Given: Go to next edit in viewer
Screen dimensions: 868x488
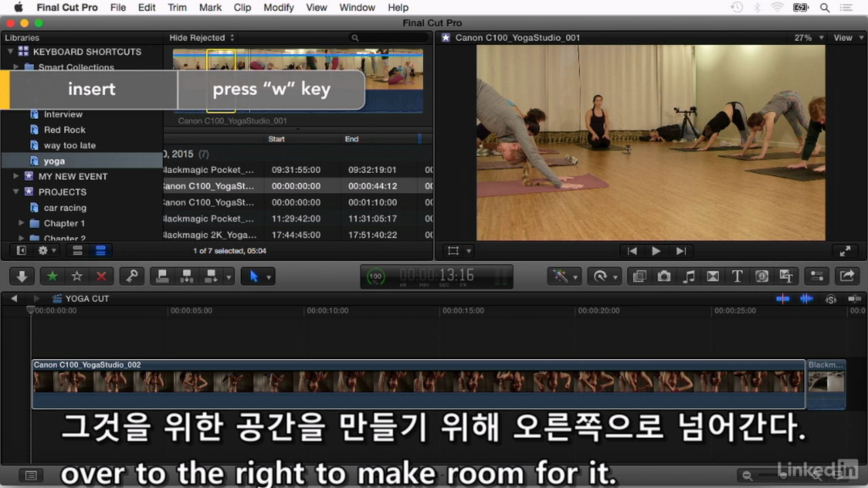Looking at the screenshot, I should click(681, 251).
